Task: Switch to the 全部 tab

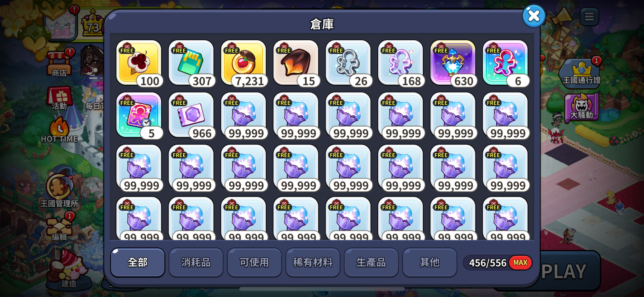Action: (x=138, y=262)
